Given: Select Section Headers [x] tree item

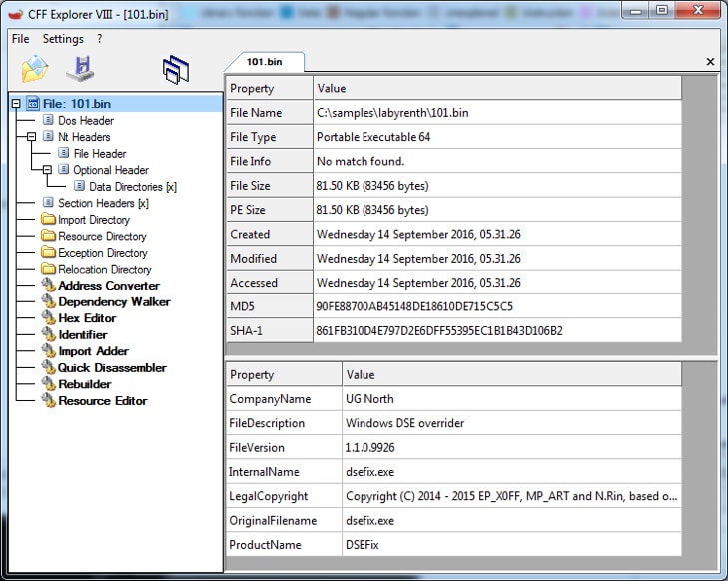Looking at the screenshot, I should tap(103, 203).
